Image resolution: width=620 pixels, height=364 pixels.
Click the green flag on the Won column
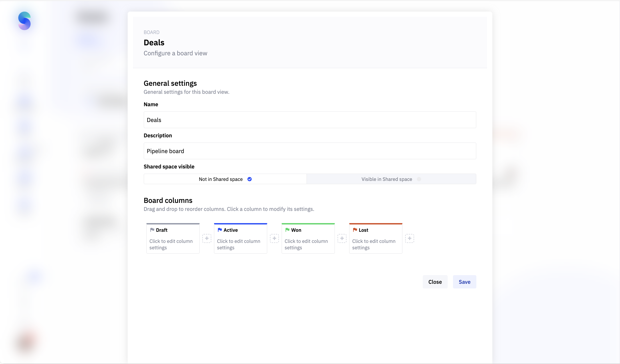pyautogui.click(x=287, y=230)
